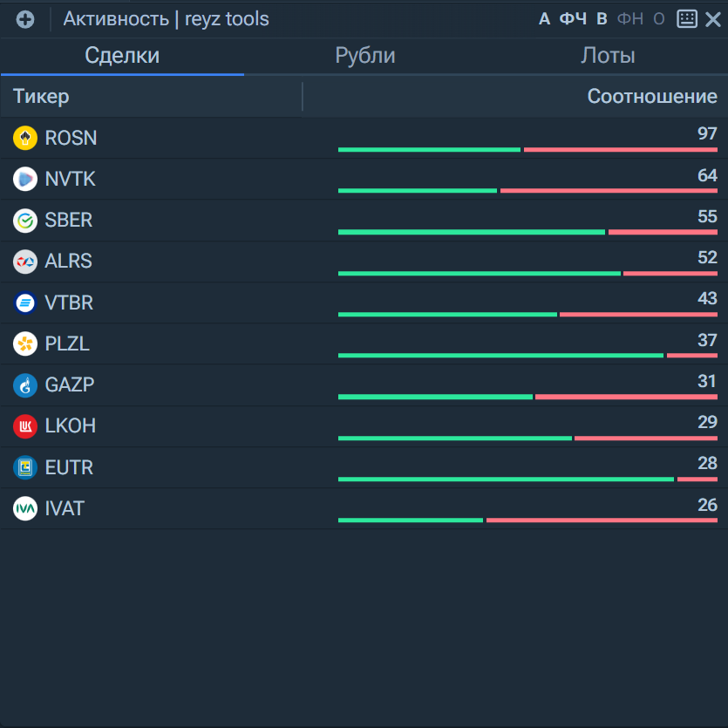Select the VTBR ticker text
728x728 pixels.
click(x=69, y=303)
